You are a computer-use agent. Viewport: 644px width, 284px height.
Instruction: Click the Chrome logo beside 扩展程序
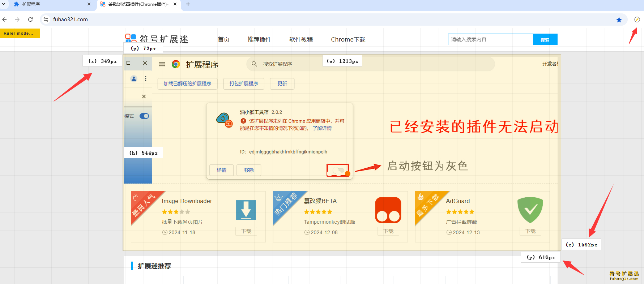[176, 64]
